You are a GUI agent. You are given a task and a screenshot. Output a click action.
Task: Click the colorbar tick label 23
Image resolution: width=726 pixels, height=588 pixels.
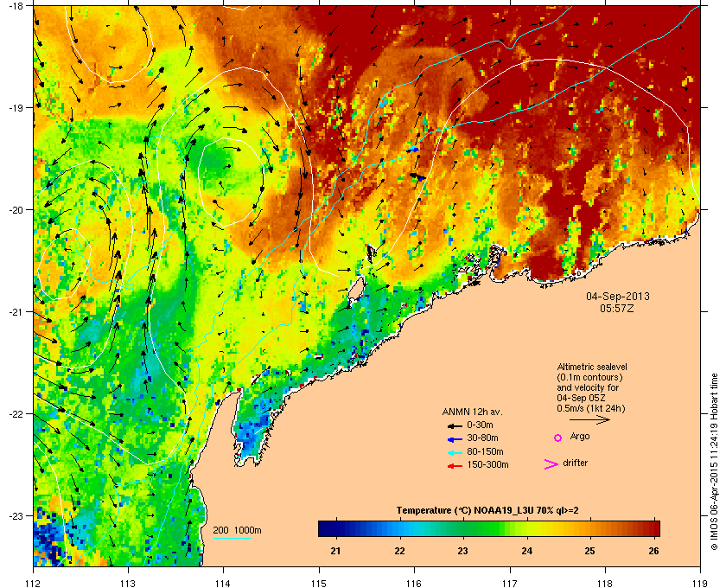(462, 551)
